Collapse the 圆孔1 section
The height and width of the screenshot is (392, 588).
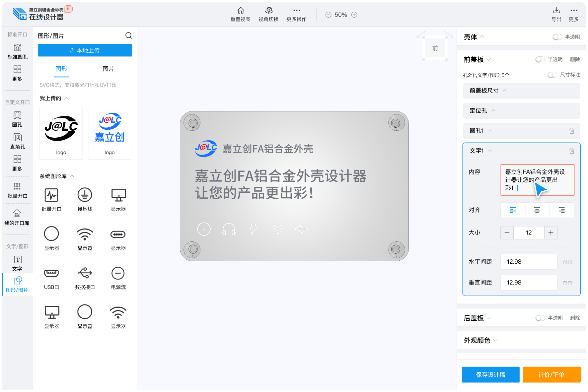tap(490, 131)
